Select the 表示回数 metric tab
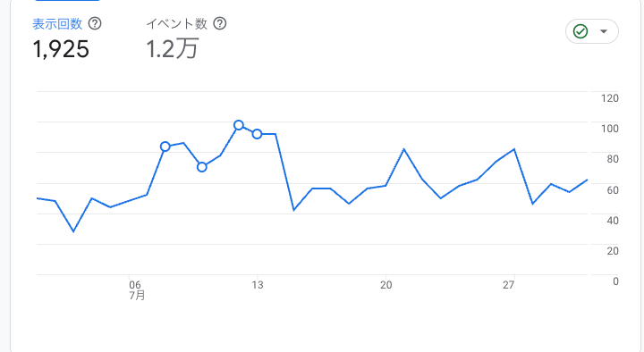This screenshot has width=644, height=352. (57, 24)
